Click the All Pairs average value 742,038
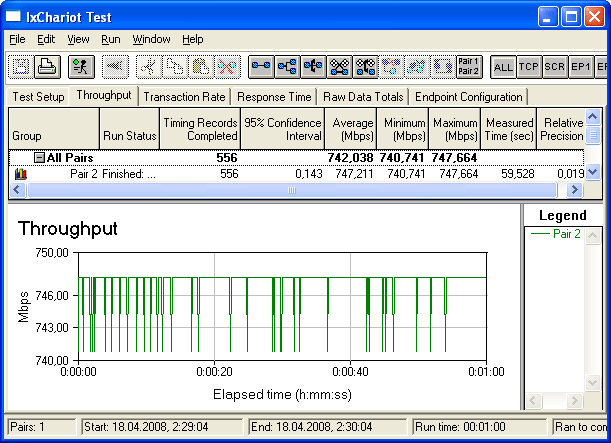Viewport: 611px width, 443px height. pyautogui.click(x=350, y=158)
